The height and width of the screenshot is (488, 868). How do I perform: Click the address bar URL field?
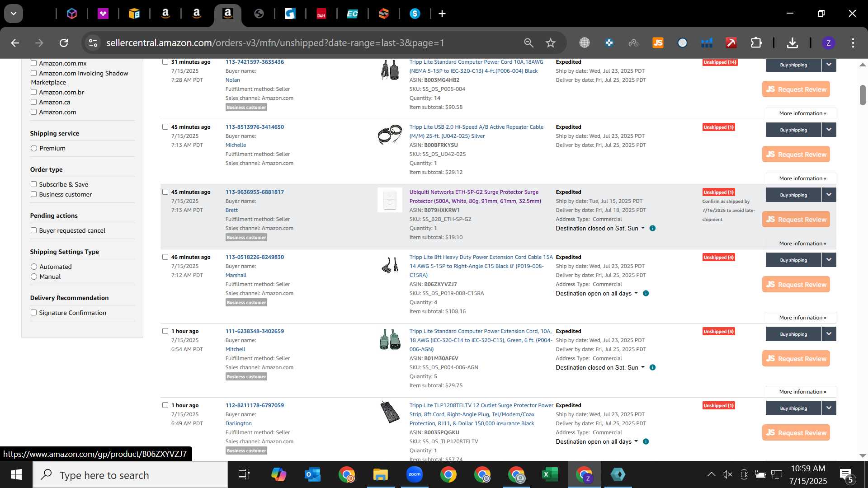[275, 43]
